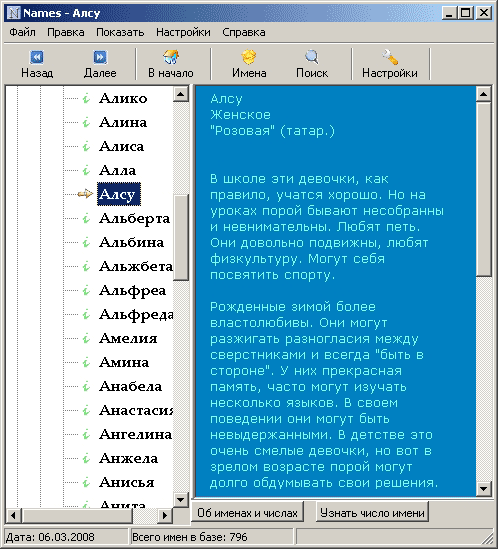Open the Файл menu

tap(22, 32)
